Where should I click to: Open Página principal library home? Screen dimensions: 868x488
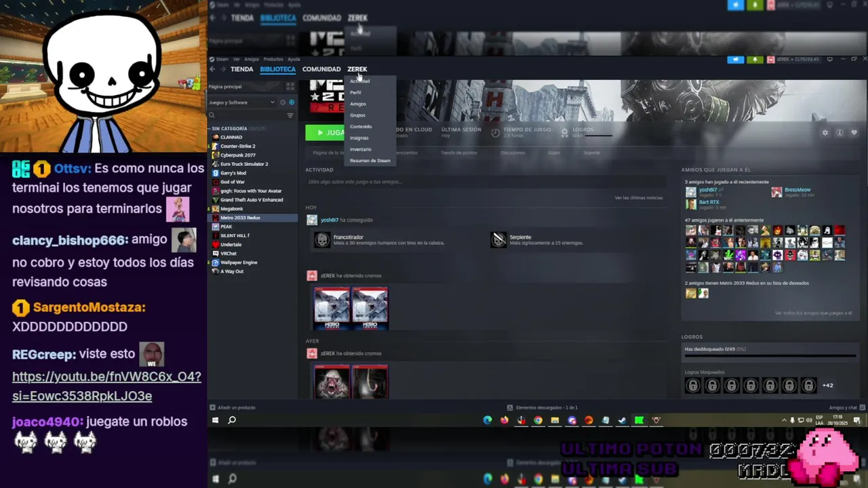click(226, 87)
